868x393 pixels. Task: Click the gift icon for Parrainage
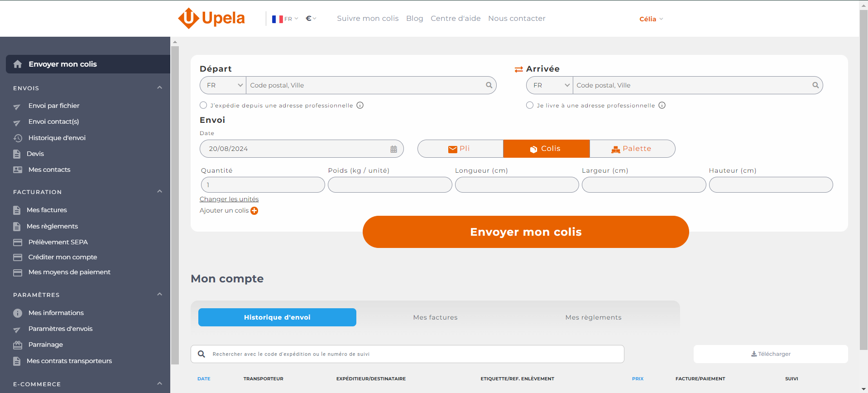[18, 345]
